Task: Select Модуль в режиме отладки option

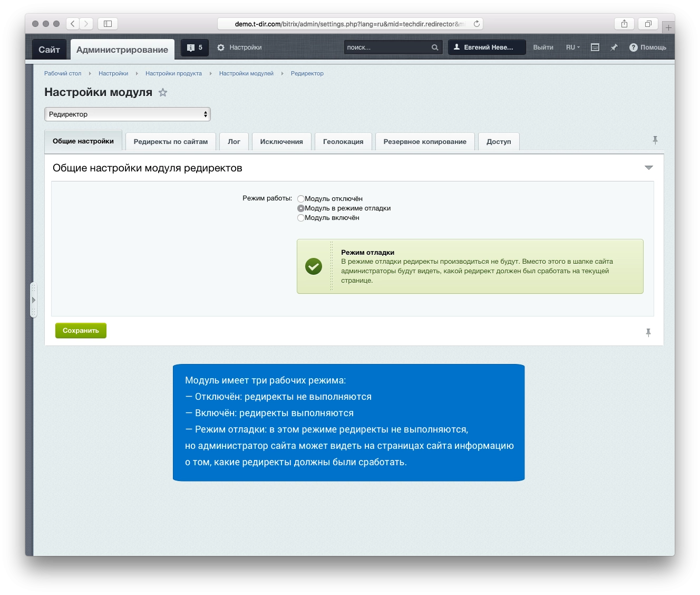Action: tap(301, 208)
